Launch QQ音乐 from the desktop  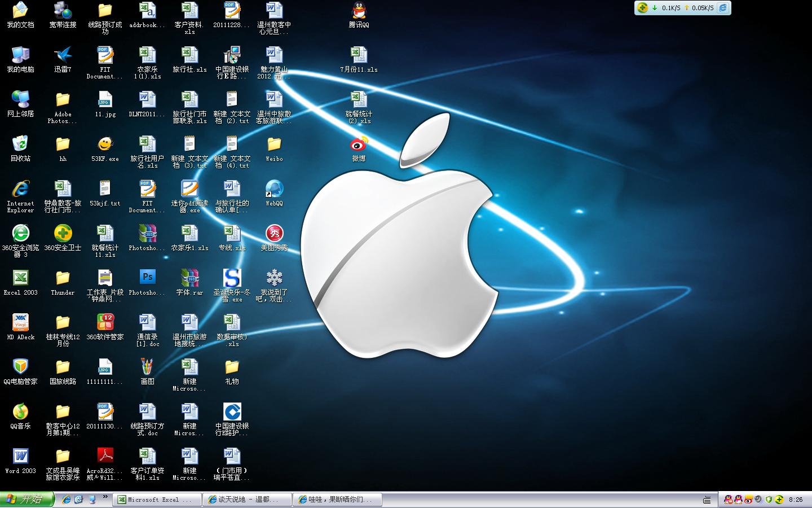[x=20, y=416]
